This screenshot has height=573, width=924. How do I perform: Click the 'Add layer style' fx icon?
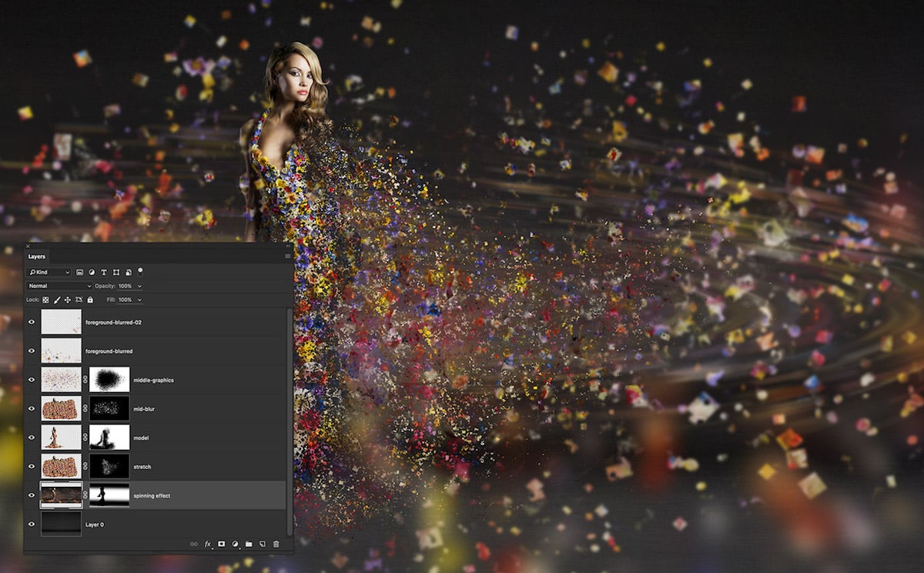(208, 545)
